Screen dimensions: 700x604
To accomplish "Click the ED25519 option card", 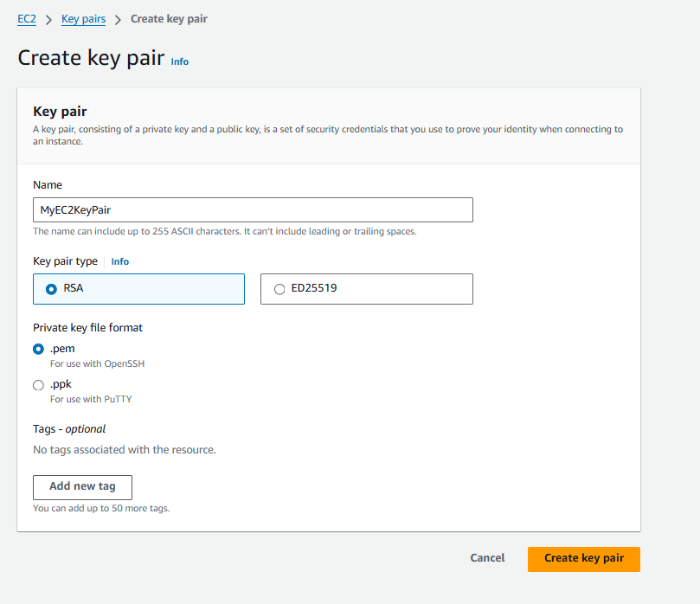I will (366, 289).
